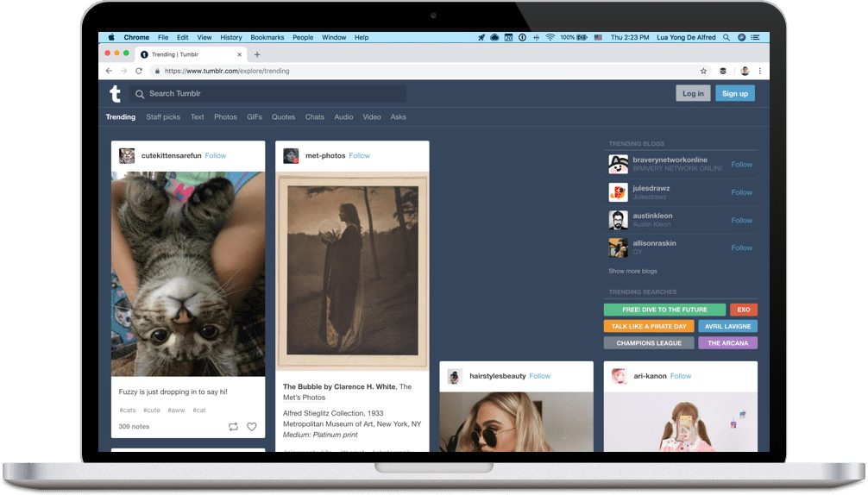
Task: Click TALK LIKE A PIRATE DAY tag
Action: coord(649,326)
